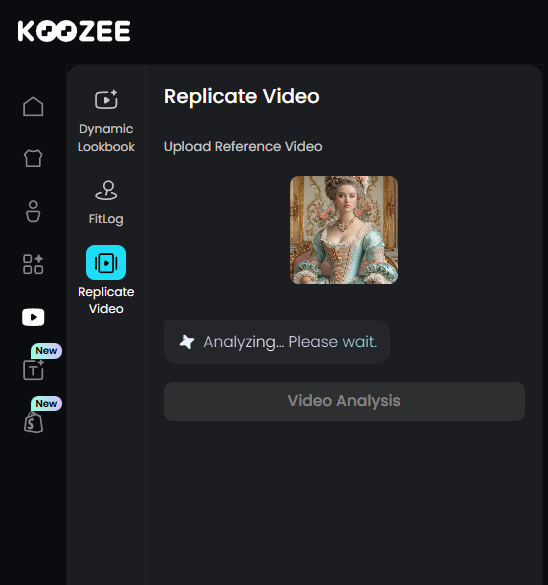Switch to Dynamic Lookbook label
The width and height of the screenshot is (548, 585).
pos(106,138)
